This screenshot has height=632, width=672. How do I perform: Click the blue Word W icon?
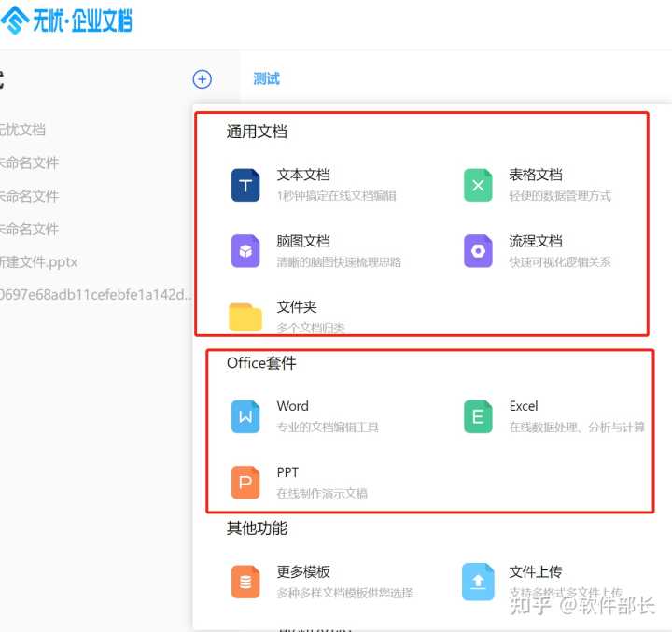coord(245,416)
